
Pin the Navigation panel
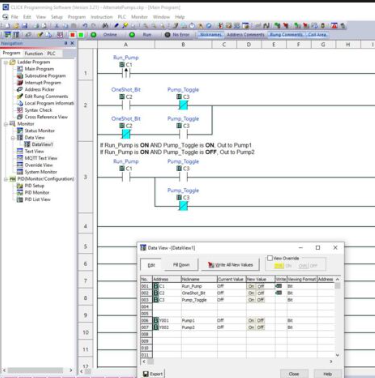(x=66, y=43)
